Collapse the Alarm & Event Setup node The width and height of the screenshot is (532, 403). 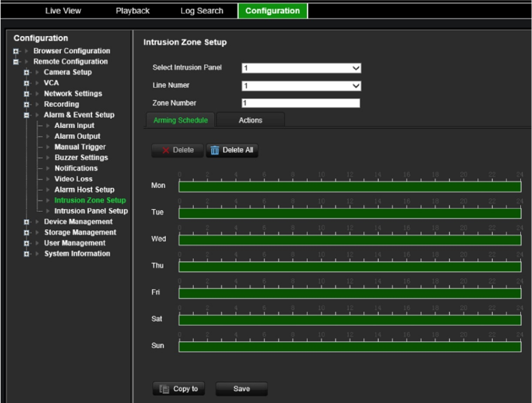pos(27,115)
